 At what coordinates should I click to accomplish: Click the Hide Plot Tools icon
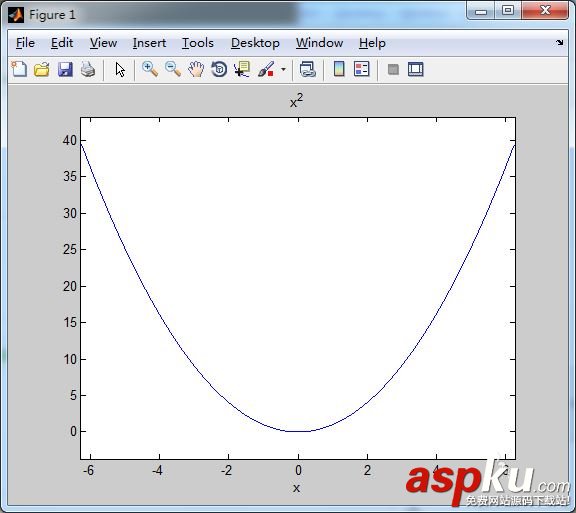click(393, 69)
